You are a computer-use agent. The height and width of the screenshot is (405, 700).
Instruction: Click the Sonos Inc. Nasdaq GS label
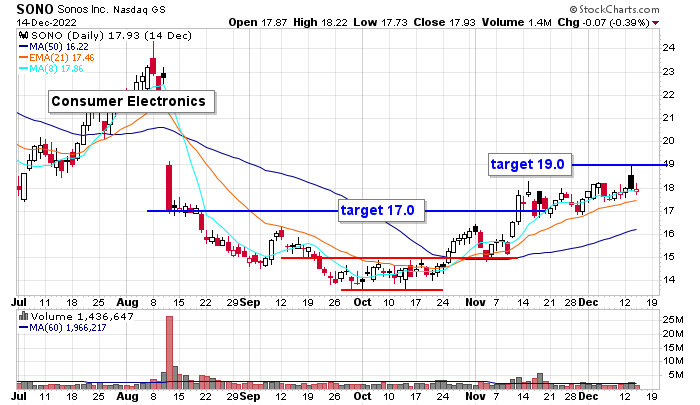[x=112, y=9]
